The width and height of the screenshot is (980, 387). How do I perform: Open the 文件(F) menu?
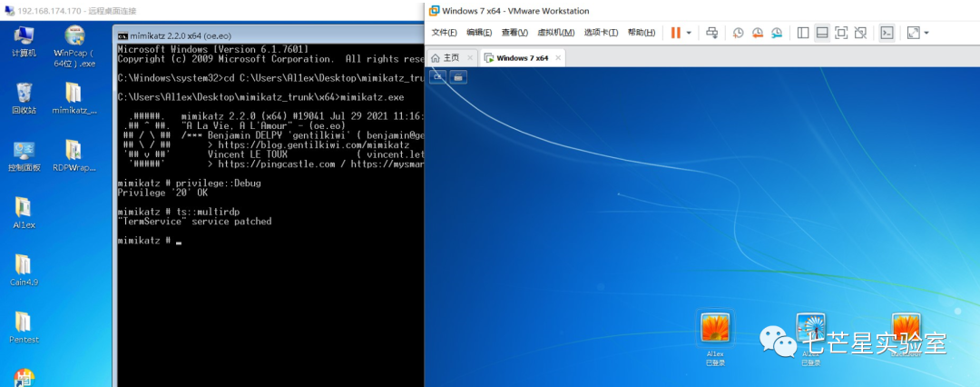tap(444, 33)
